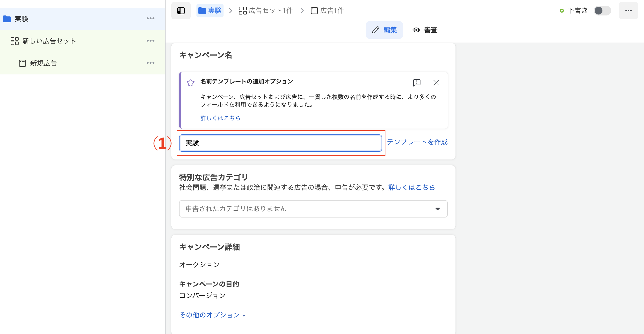The width and height of the screenshot is (644, 334).
Task: Toggle the sidebar panel icon
Action: tap(181, 10)
